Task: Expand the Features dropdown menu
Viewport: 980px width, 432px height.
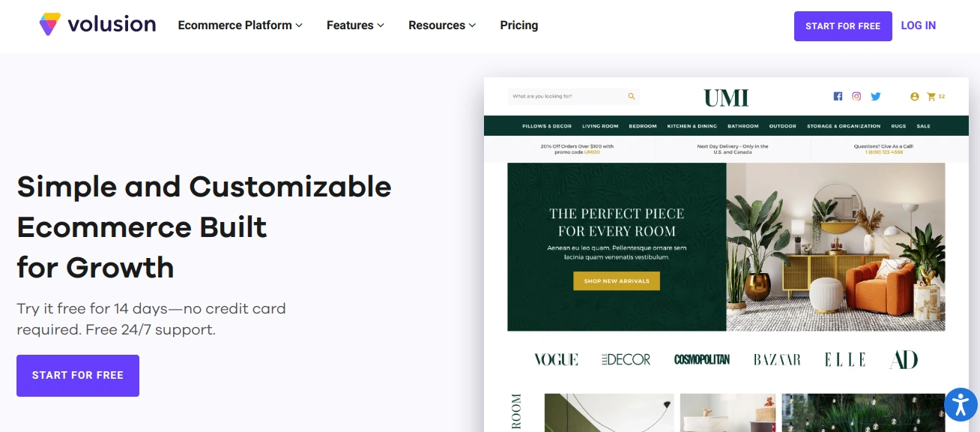Action: [355, 25]
